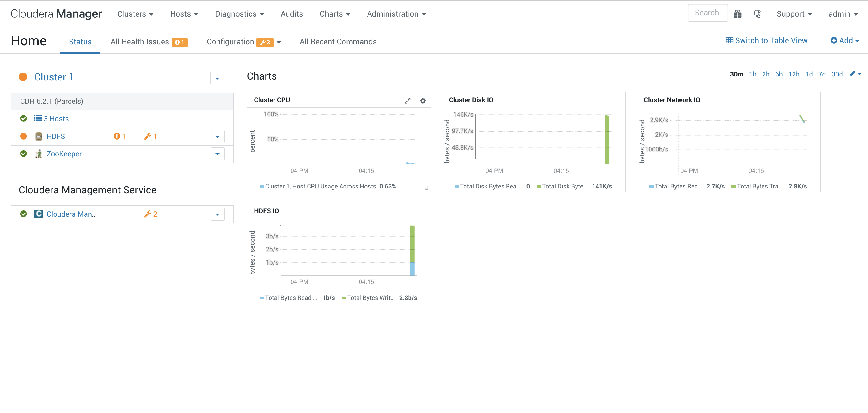868x413 pixels.
Task: Click in the Search input field
Action: click(707, 13)
